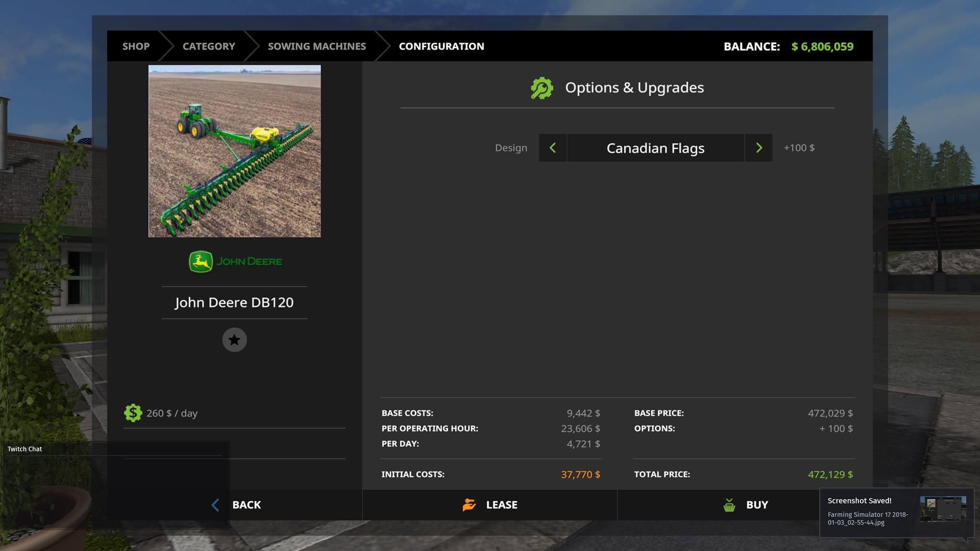Click the green dollar maintenance icon
This screenshot has width=980, height=551.
point(133,413)
